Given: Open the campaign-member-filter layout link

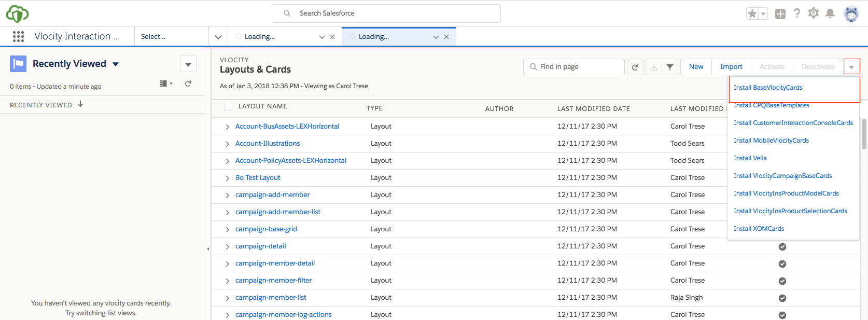Looking at the screenshot, I should [x=274, y=281].
